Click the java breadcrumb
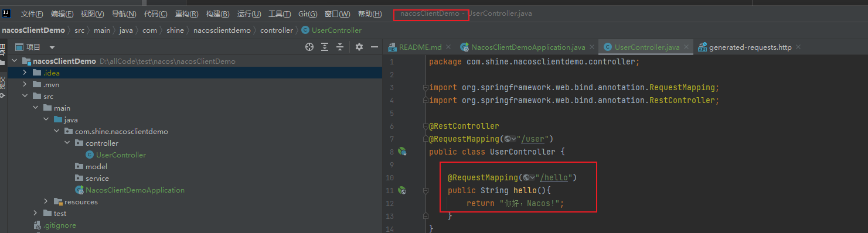The image size is (868, 233). (126, 30)
